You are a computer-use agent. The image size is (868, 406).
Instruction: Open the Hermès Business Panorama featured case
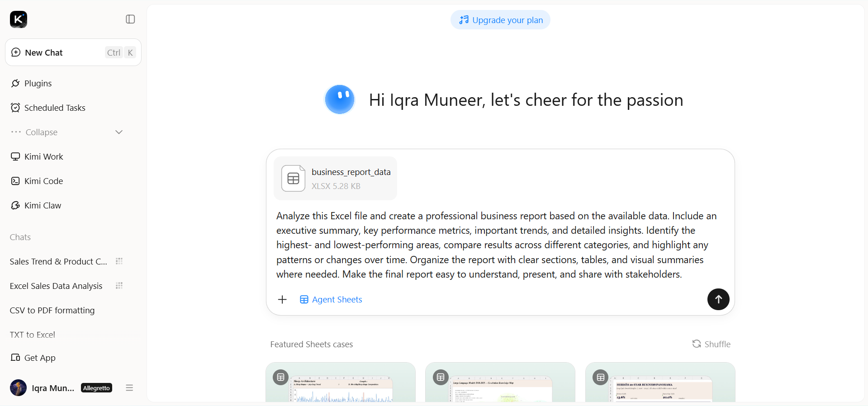pyautogui.click(x=660, y=382)
